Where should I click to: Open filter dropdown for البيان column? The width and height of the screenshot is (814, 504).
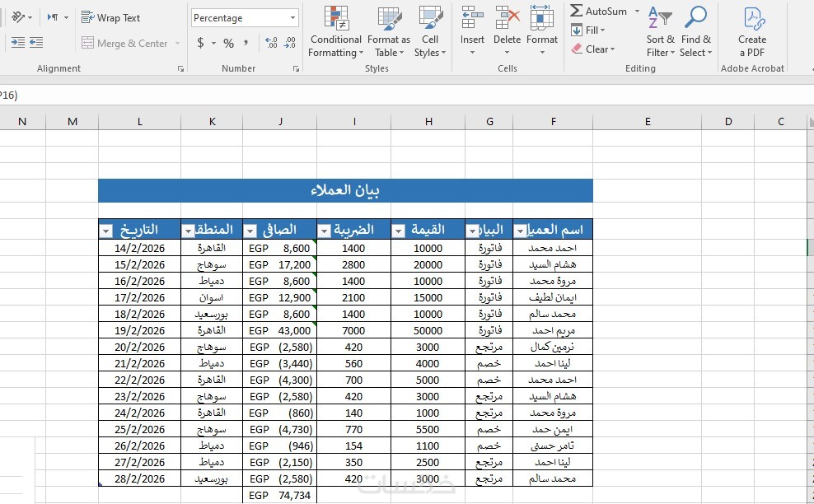pos(472,231)
